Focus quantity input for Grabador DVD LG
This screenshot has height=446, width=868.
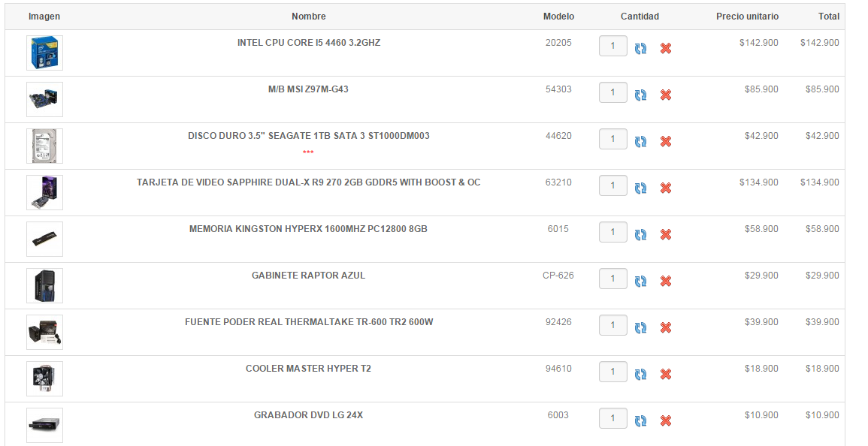[x=612, y=417]
